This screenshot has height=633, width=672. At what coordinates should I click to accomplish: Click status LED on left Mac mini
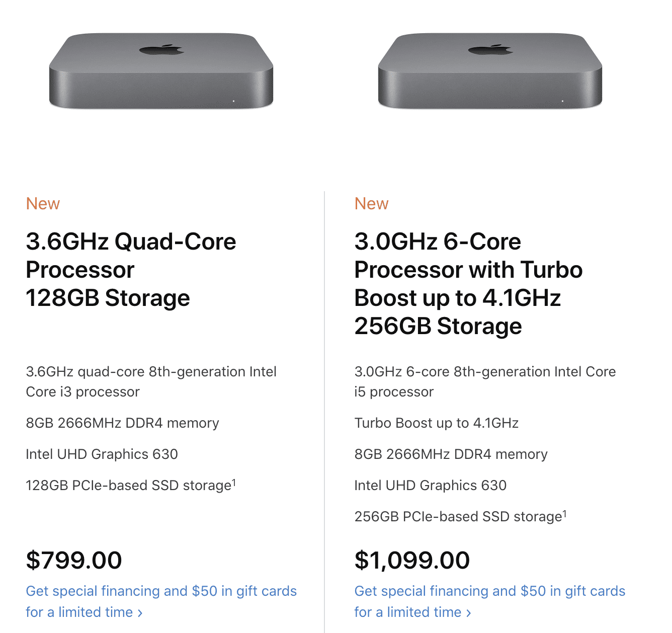tap(234, 101)
